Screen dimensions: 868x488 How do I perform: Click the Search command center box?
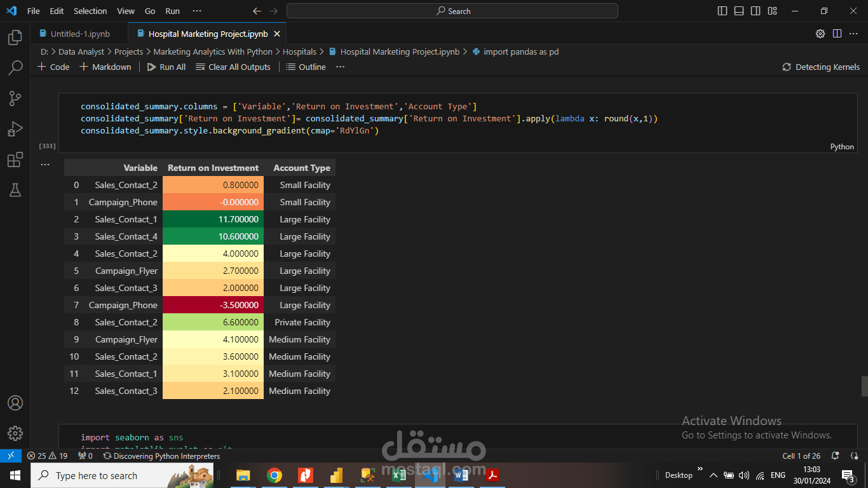(x=452, y=11)
